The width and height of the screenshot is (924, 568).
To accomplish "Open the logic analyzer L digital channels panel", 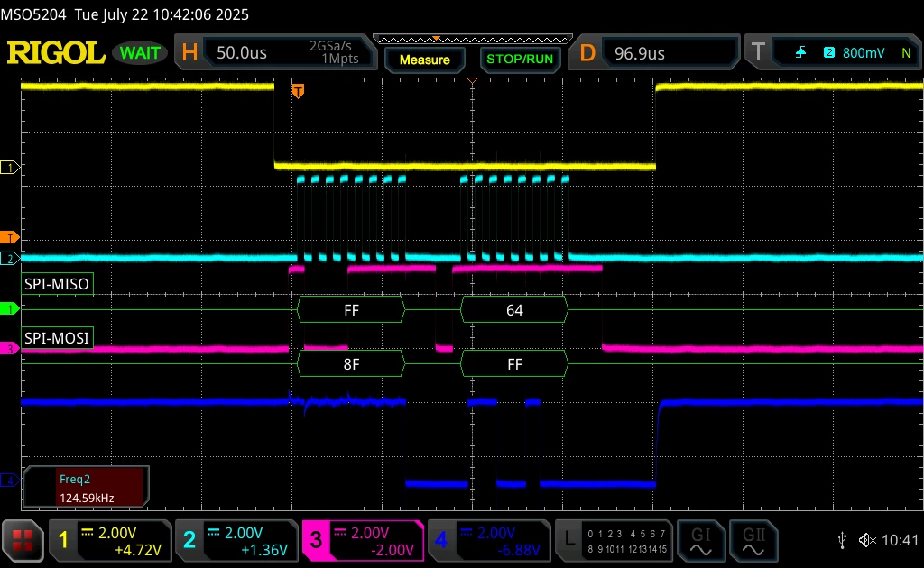I will (x=614, y=541).
